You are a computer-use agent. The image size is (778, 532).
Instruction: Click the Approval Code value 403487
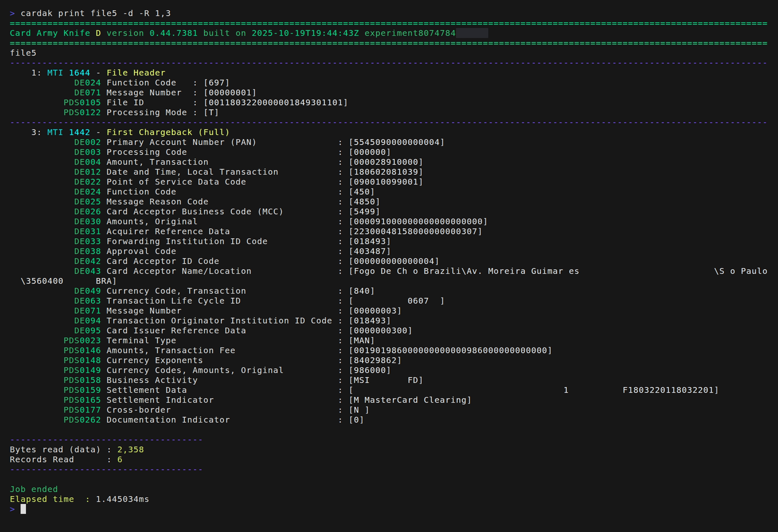[369, 251]
